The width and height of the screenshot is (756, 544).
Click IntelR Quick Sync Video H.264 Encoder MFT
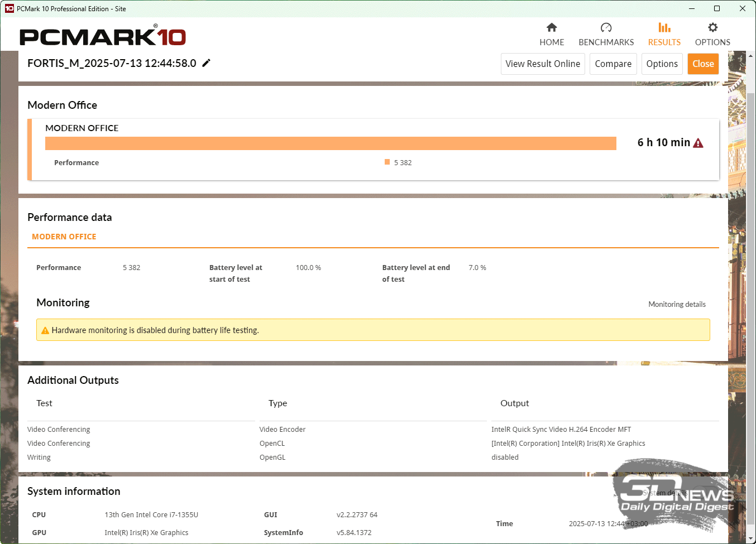click(561, 430)
